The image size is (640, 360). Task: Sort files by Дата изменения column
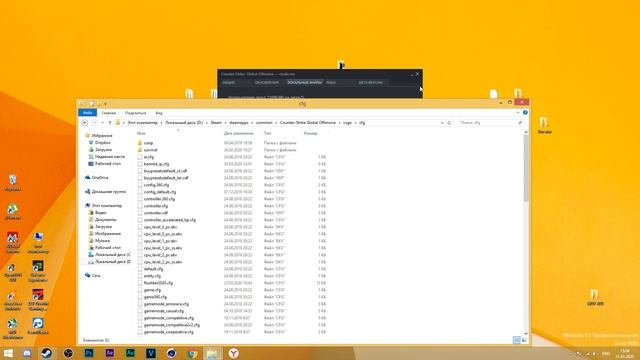[238, 133]
